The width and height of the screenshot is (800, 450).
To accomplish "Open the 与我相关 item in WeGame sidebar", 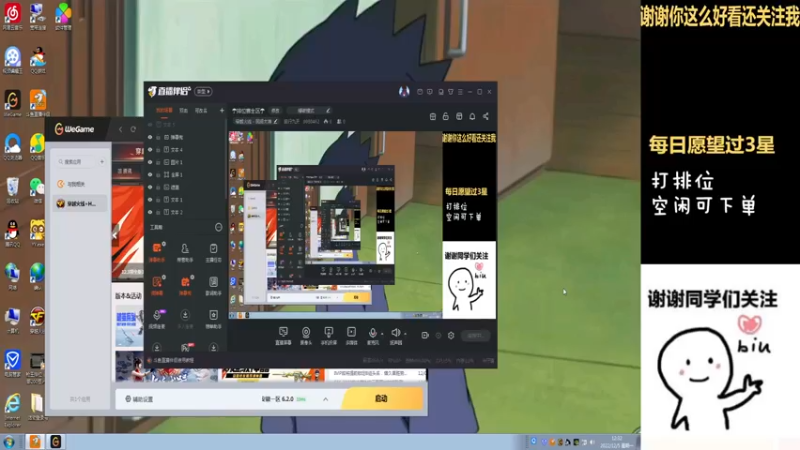I will pos(80,184).
